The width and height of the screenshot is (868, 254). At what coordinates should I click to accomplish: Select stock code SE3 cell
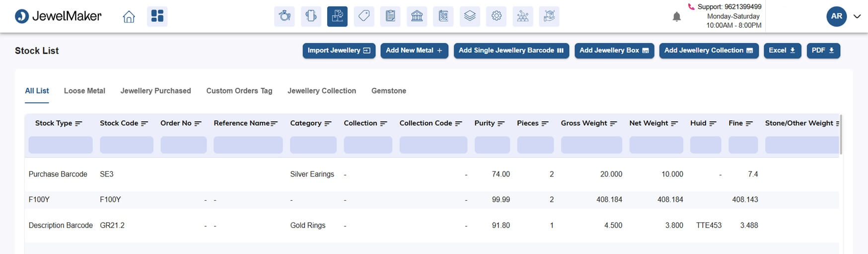(x=107, y=174)
